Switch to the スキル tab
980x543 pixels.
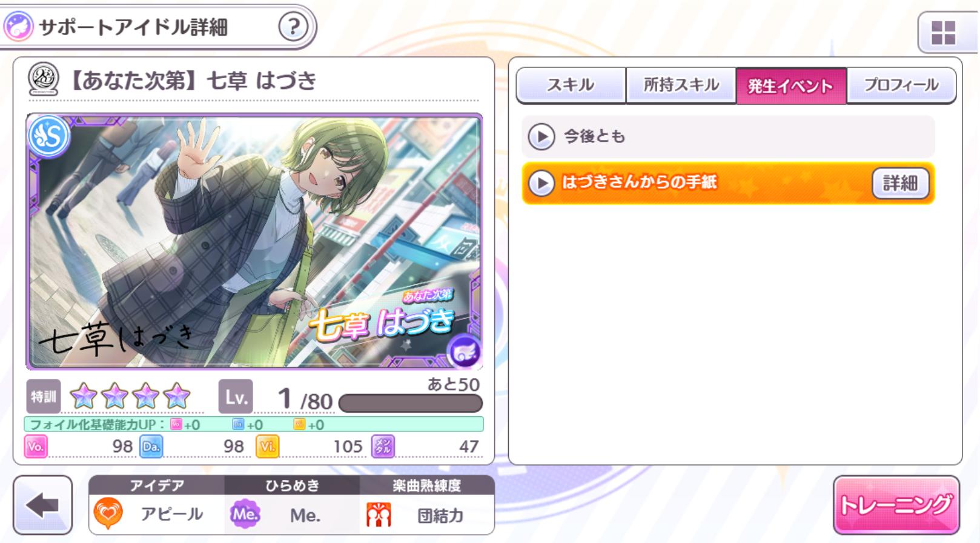pos(571,85)
